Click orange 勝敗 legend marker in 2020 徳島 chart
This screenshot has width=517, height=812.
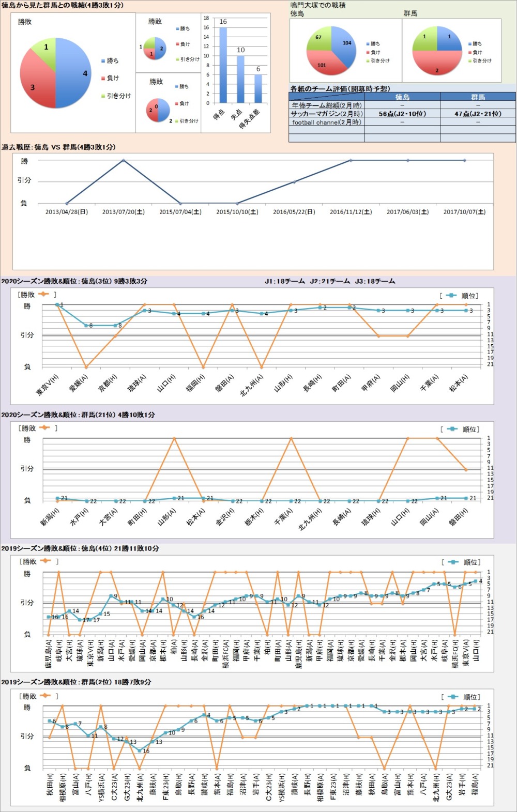click(x=43, y=294)
